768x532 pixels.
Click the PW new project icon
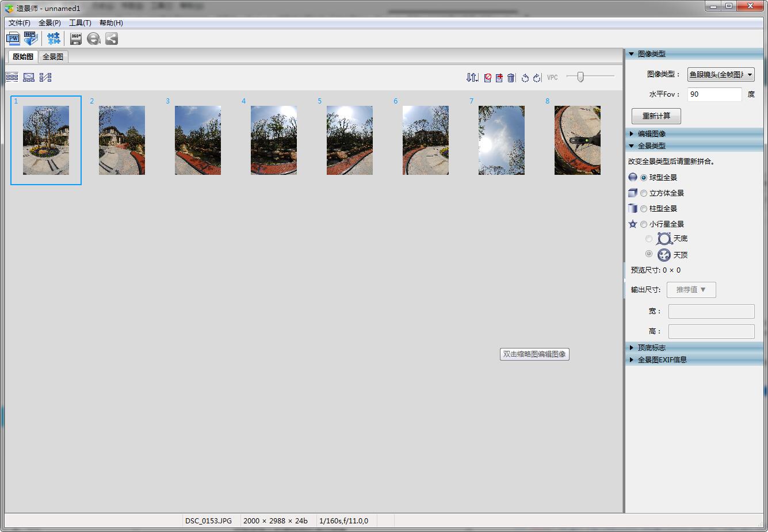(13, 39)
